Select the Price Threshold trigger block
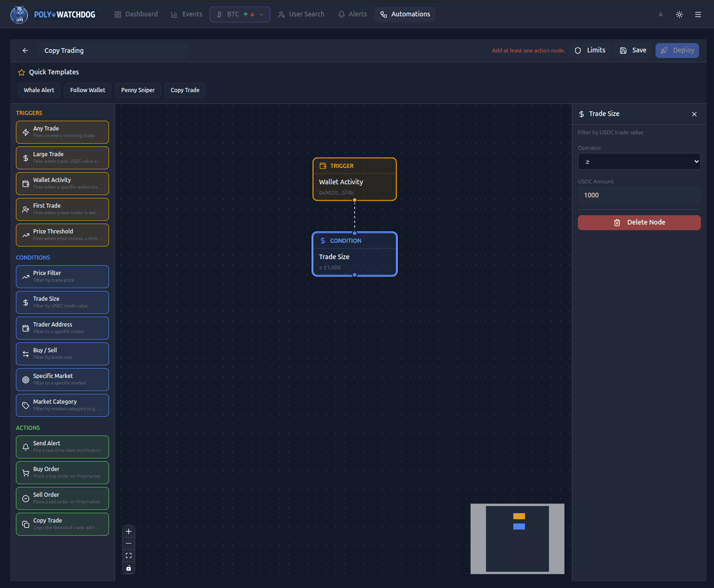This screenshot has width=714, height=588. (x=62, y=235)
